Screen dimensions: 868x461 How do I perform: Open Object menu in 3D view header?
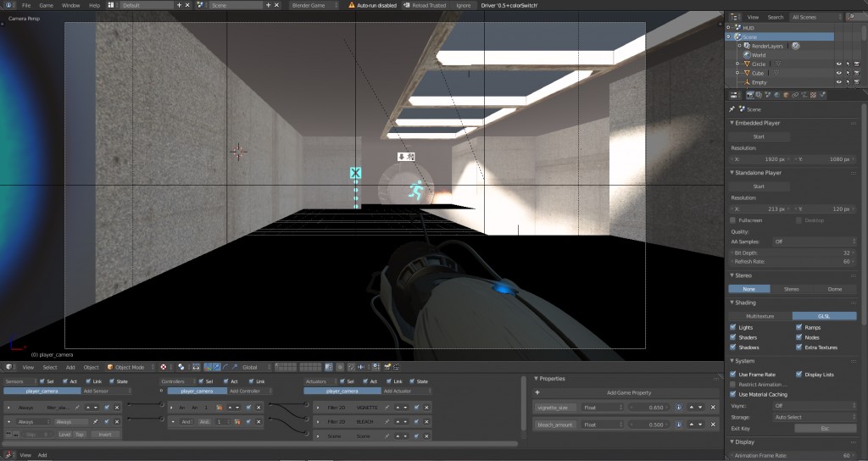point(91,367)
